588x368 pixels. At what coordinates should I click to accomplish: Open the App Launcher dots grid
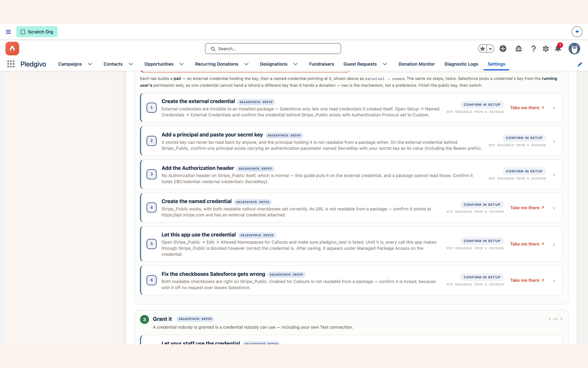[x=11, y=64]
